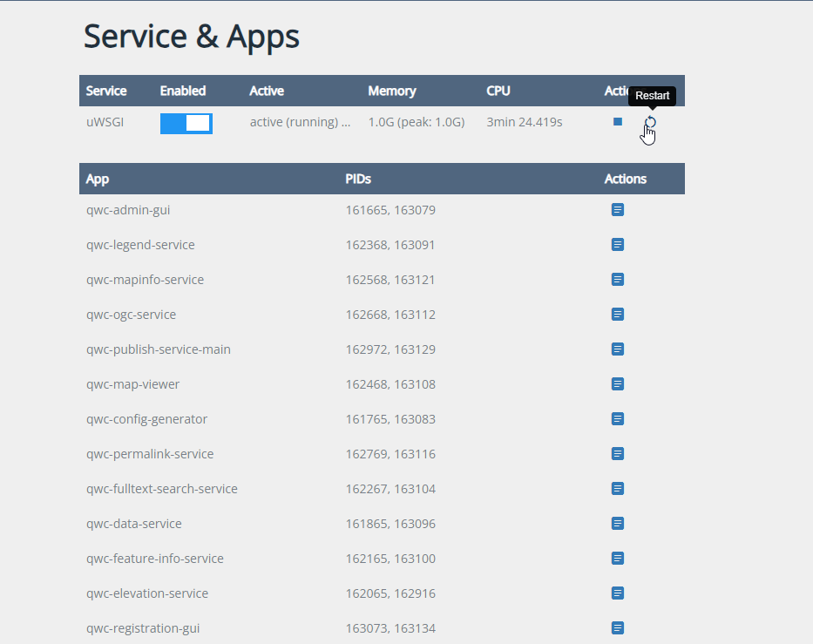Image resolution: width=813 pixels, height=644 pixels.
Task: Open logs icon for qwc-feature-info-service
Action: coord(618,559)
